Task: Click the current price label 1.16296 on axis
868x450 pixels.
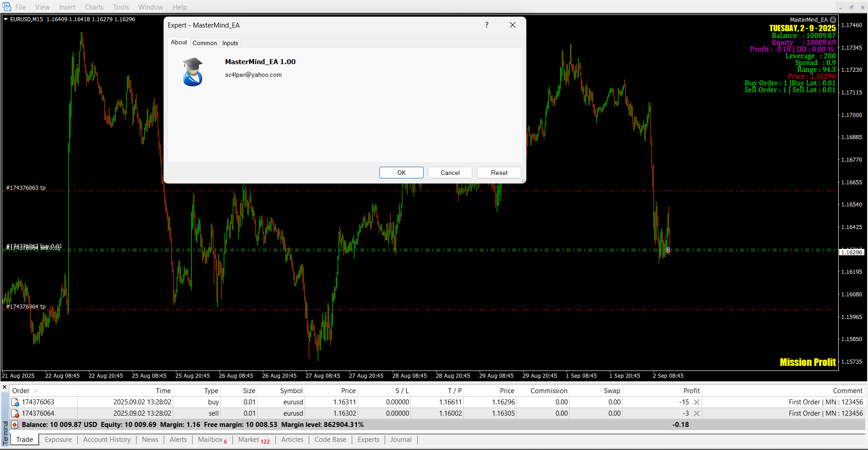Action: pos(851,252)
